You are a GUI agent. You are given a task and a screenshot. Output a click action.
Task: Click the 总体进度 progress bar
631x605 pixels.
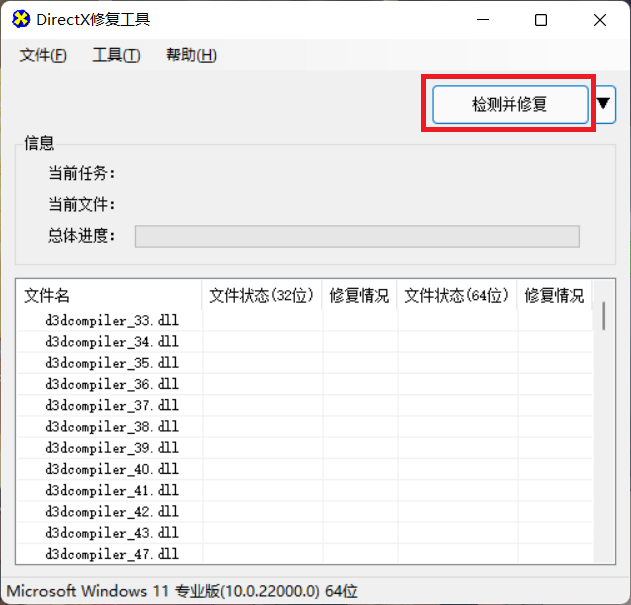click(x=357, y=236)
